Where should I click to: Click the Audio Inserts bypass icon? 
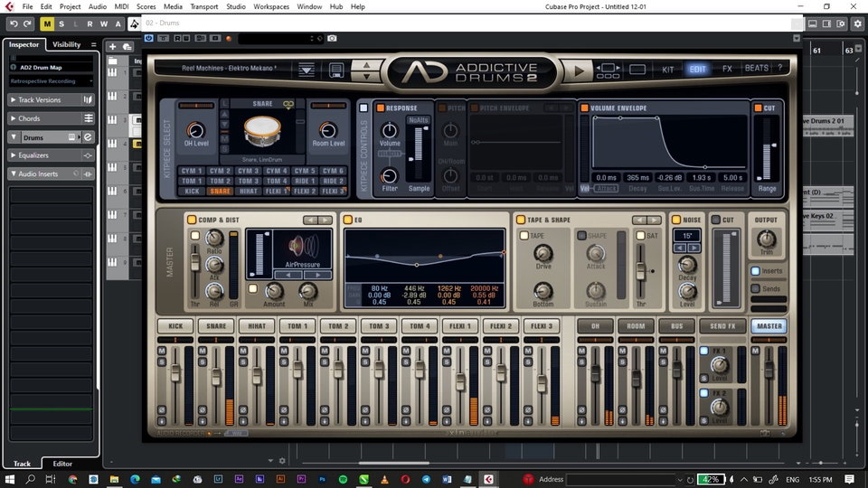coord(88,174)
